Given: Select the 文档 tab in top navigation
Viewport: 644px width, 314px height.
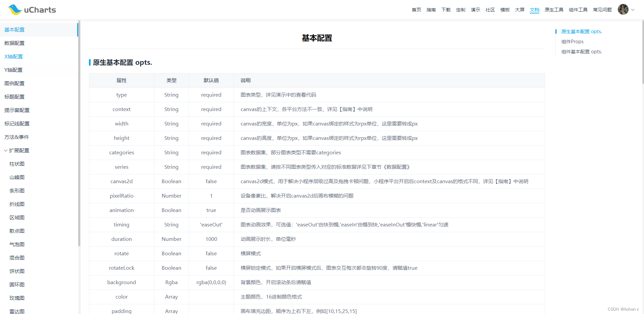Looking at the screenshot, I should point(534,10).
